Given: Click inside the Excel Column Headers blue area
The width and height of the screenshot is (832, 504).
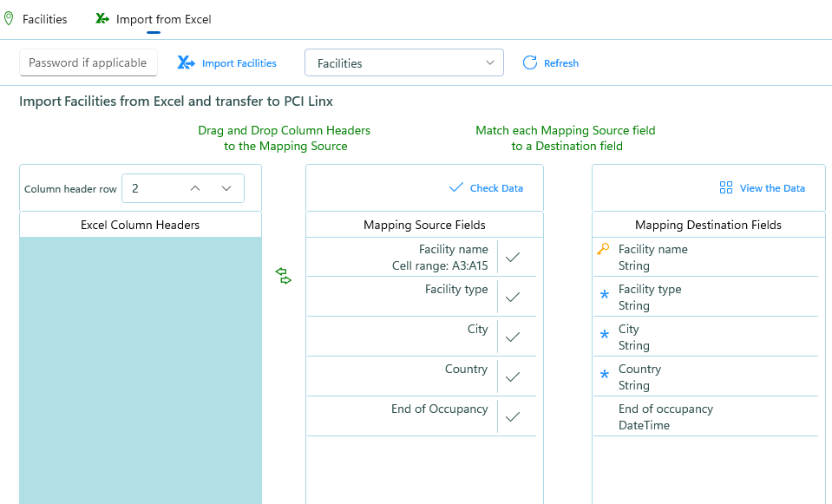Looking at the screenshot, I should 141,370.
